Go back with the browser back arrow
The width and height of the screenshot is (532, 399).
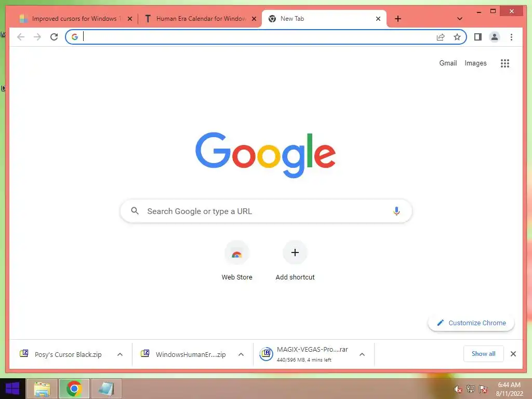point(21,37)
